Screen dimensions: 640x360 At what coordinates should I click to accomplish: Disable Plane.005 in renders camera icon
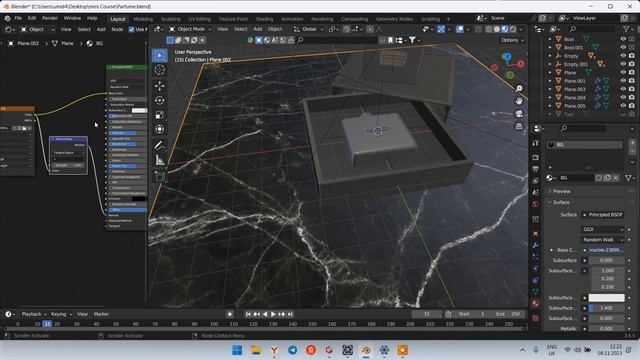click(632, 106)
